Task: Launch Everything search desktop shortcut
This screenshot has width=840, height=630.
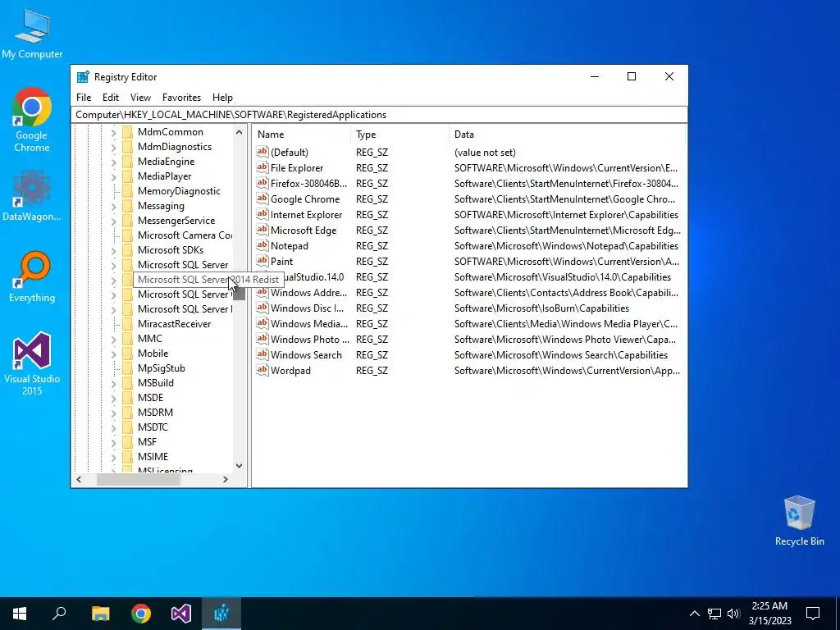Action: [x=32, y=277]
